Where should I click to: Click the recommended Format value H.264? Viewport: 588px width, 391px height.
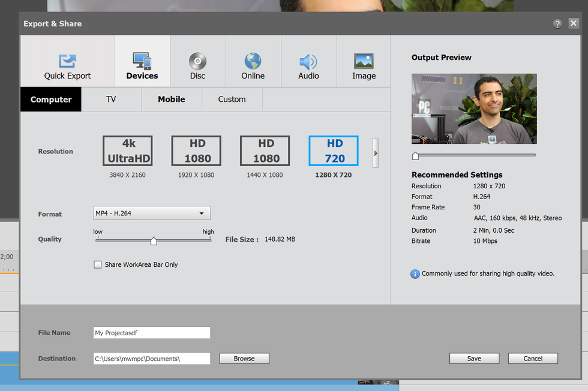coord(482,197)
